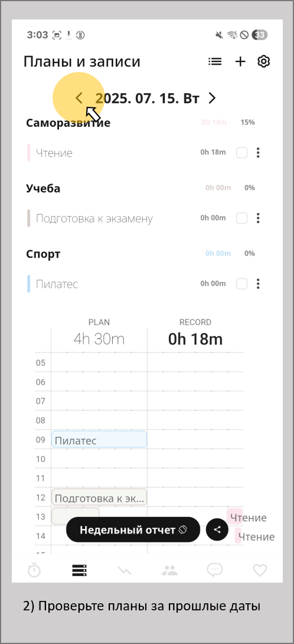Mark the Пилатес task as done
The width and height of the screenshot is (294, 644).
[x=242, y=284]
